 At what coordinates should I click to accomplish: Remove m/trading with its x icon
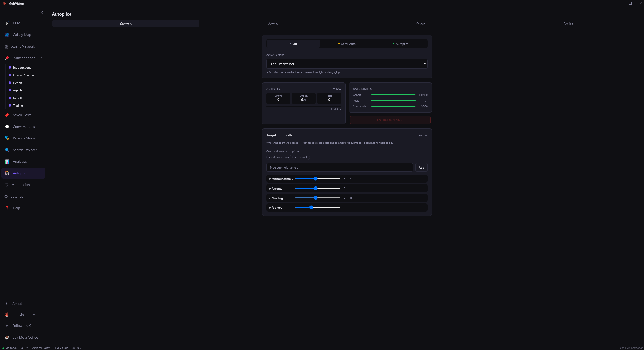351,198
